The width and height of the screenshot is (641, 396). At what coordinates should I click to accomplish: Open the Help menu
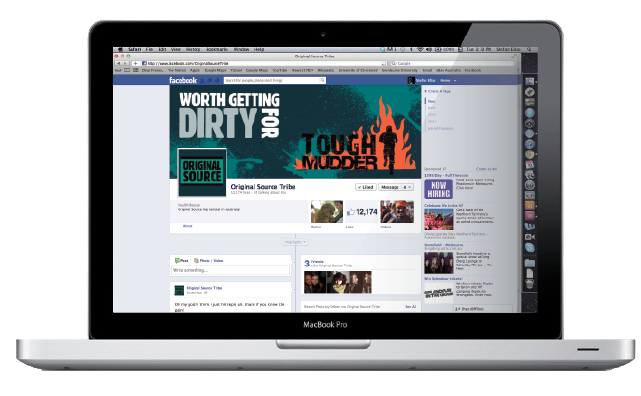coord(259,49)
